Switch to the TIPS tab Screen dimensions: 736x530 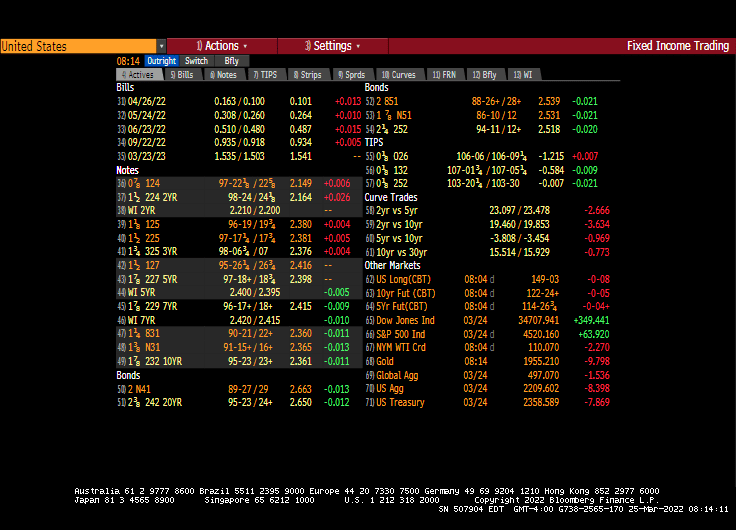(x=265, y=75)
